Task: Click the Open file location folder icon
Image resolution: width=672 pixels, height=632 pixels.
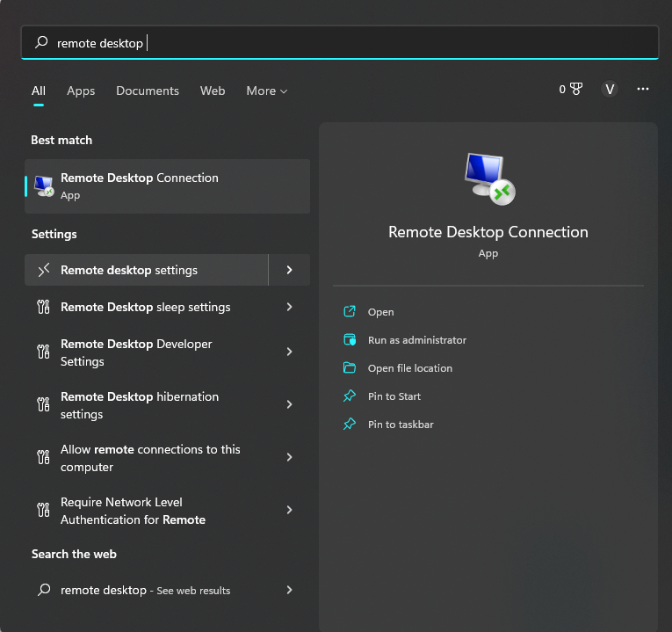Action: [x=350, y=368]
